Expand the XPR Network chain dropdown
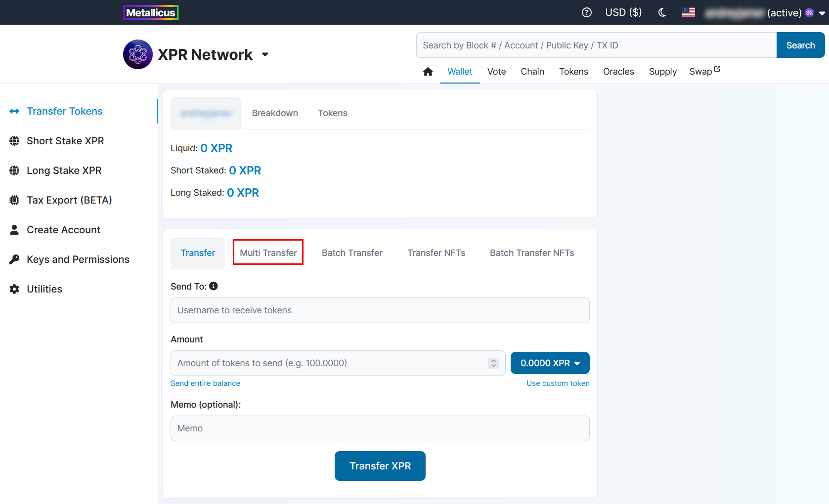 point(265,54)
